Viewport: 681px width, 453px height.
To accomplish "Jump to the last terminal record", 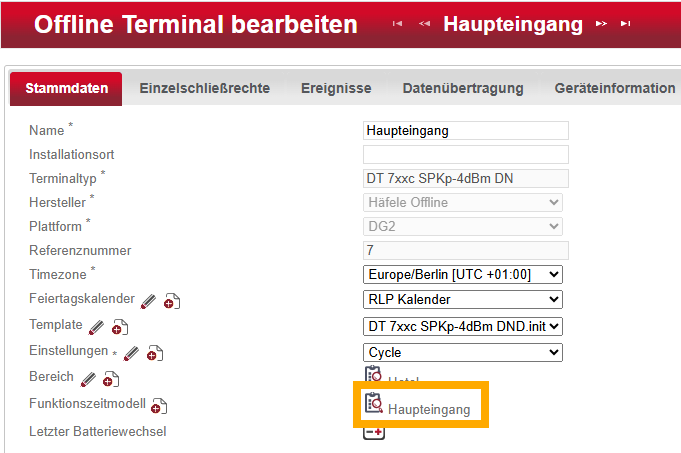I will 626,24.
